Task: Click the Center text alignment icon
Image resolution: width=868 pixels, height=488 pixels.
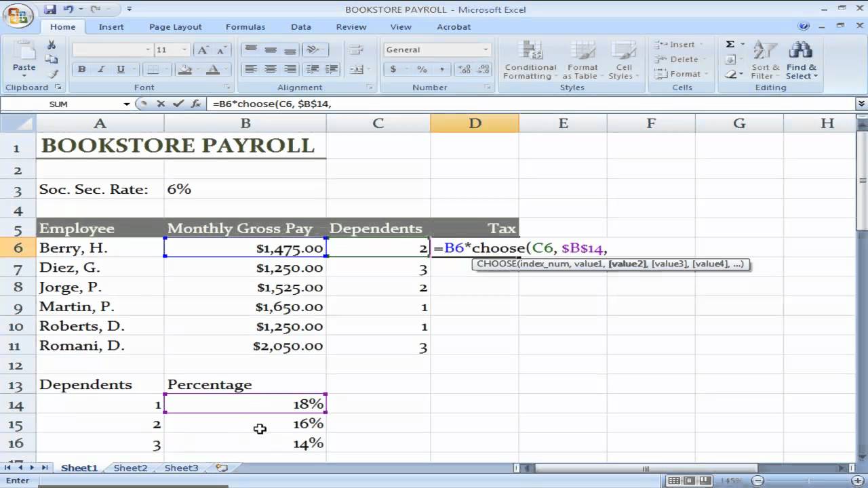Action: 271,69
